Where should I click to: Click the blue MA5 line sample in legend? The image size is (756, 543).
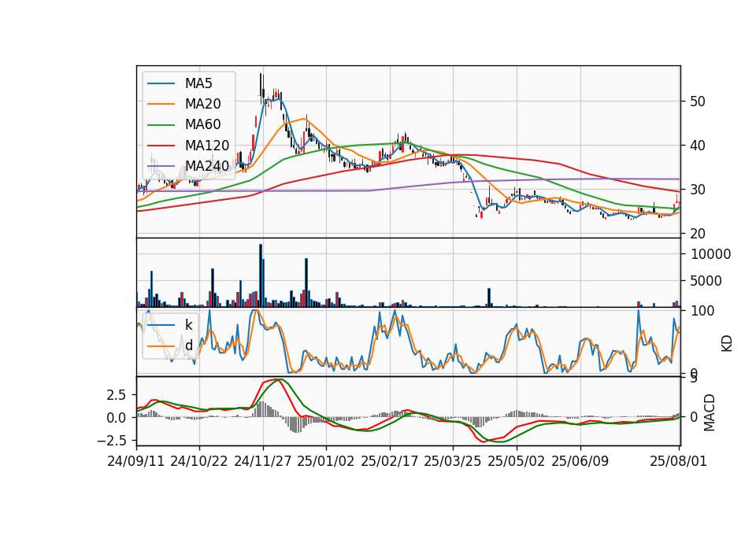pyautogui.click(x=161, y=83)
